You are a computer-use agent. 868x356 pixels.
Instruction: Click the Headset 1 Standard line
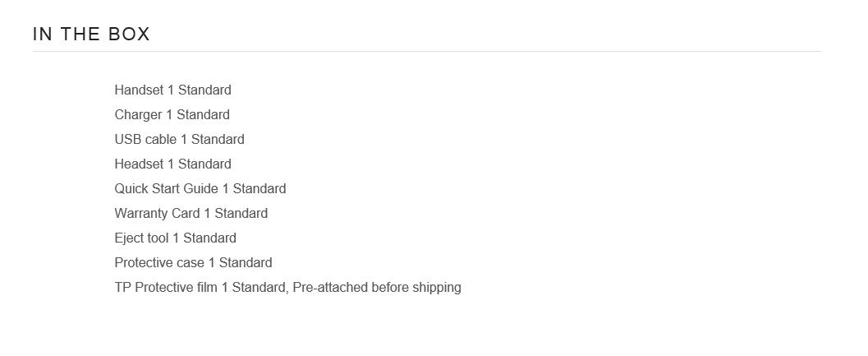click(x=172, y=164)
